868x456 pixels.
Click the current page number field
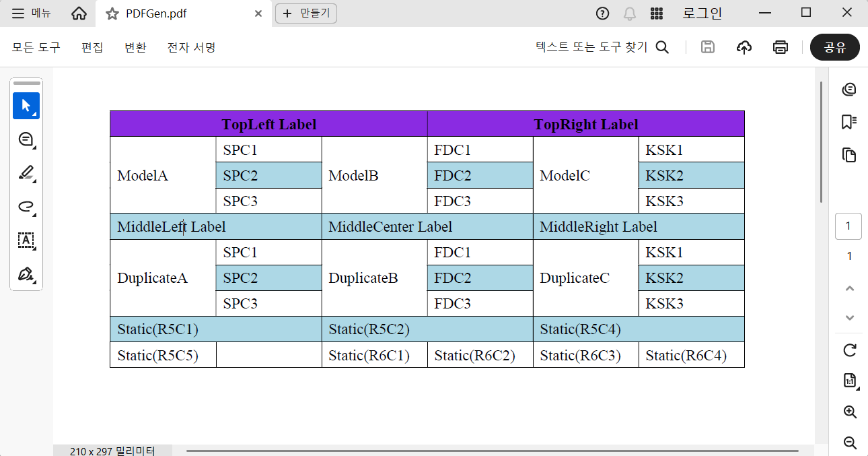coord(848,226)
